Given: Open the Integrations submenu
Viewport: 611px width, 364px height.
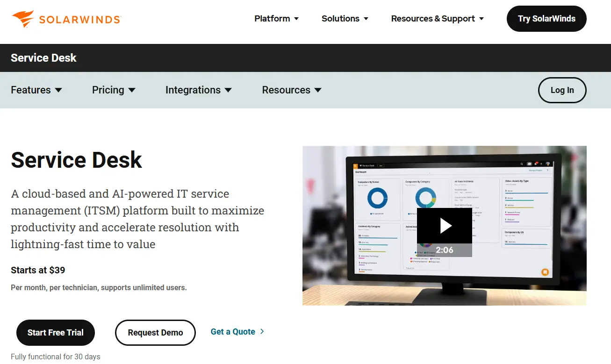Looking at the screenshot, I should coord(193,90).
